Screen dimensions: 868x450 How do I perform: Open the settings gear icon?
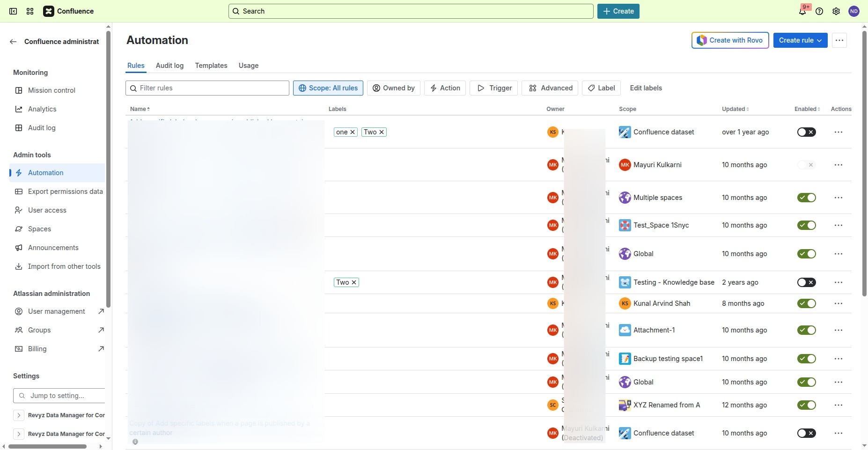(x=836, y=11)
